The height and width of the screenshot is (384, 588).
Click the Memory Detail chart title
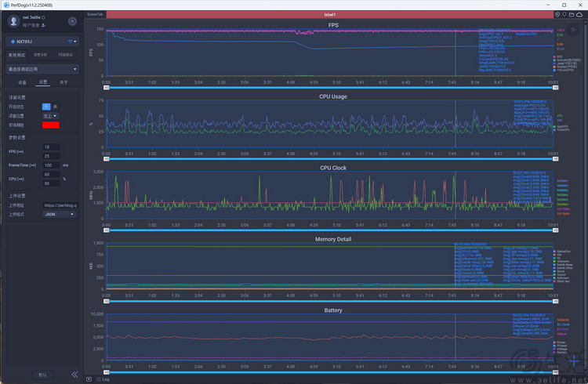(333, 239)
